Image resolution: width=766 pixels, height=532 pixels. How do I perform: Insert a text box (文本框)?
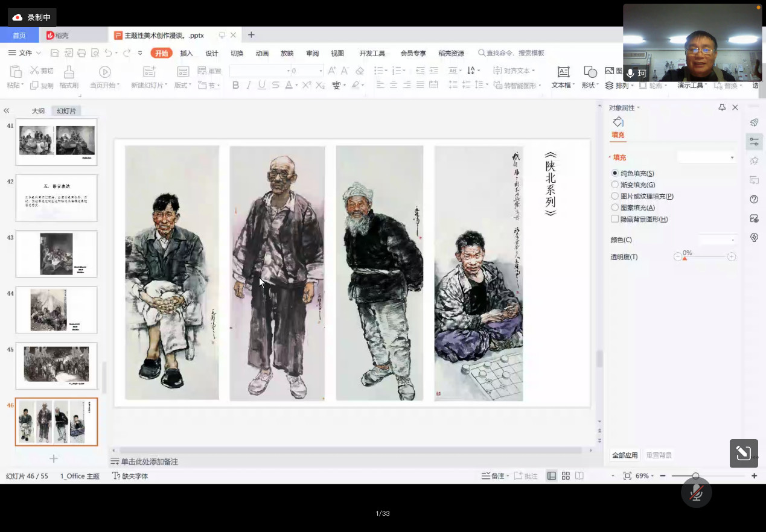[563, 72]
